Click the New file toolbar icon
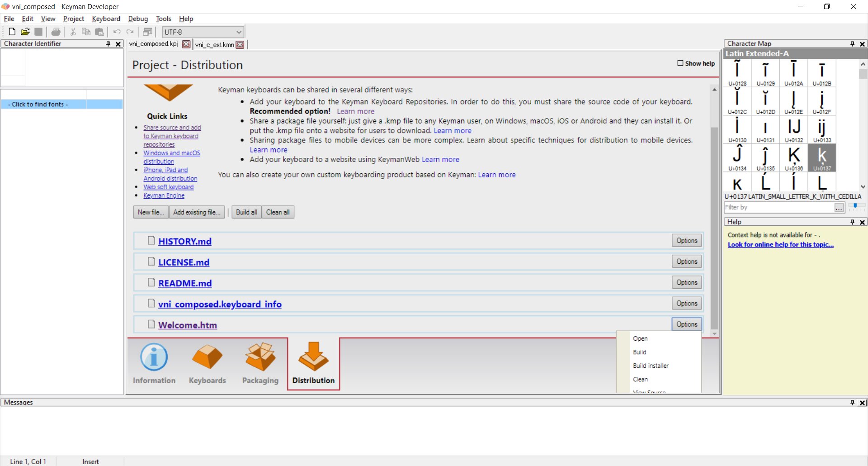The width and height of the screenshot is (868, 466). (x=12, y=32)
